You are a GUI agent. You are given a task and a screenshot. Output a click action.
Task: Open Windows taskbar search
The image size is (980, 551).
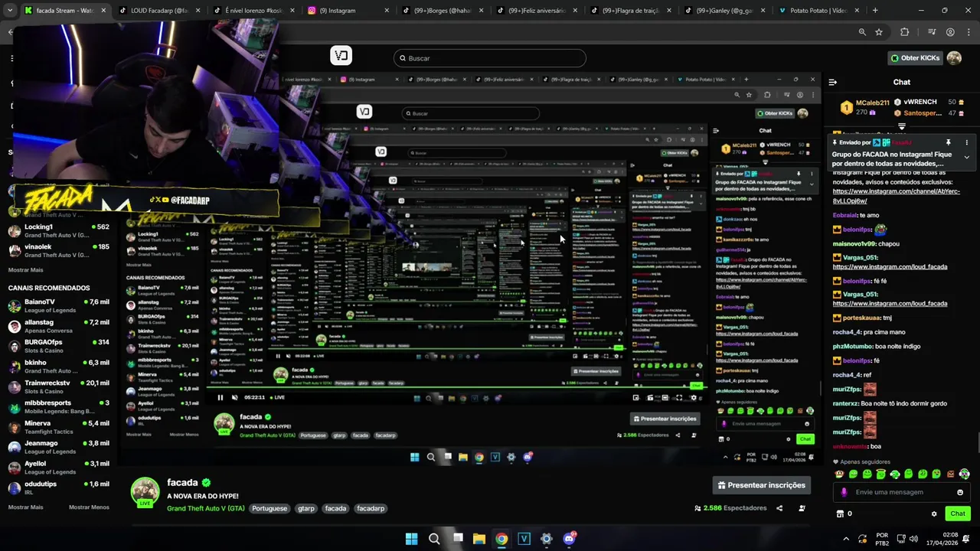tap(434, 539)
